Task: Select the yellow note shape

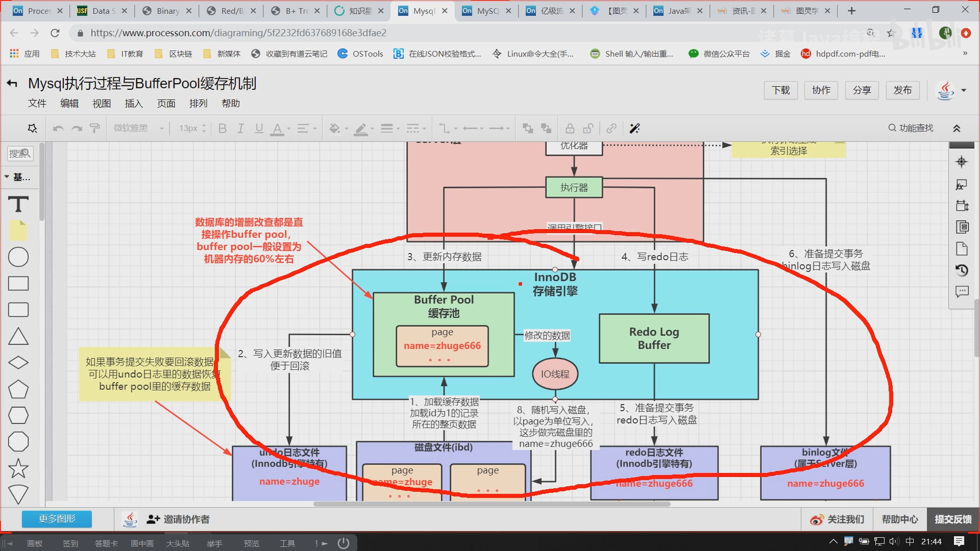Action: click(18, 231)
